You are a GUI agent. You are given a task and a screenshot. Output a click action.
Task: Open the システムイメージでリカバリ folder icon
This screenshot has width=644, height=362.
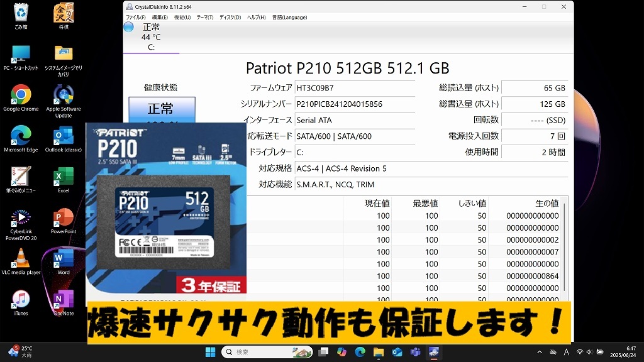tap(64, 61)
